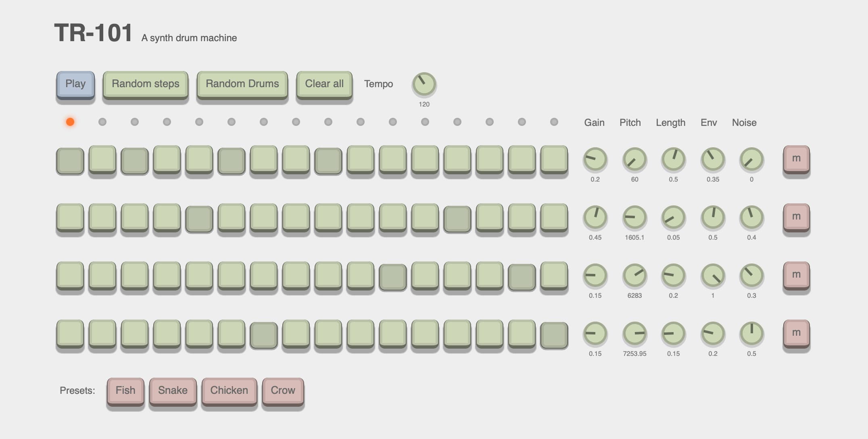Load the Snake preset
Viewport: 868px width, 439px height.
(x=173, y=391)
